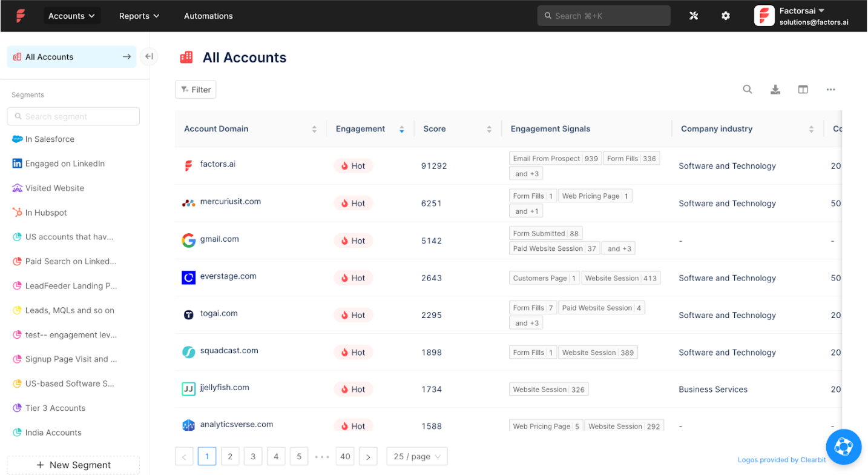Open the Filter panel
This screenshot has width=868, height=475.
pyautogui.click(x=195, y=89)
